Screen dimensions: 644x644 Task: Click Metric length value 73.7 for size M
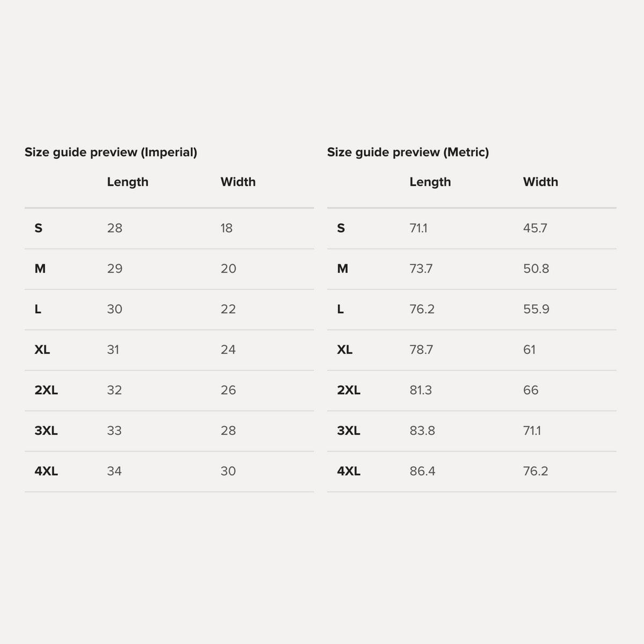(x=421, y=269)
